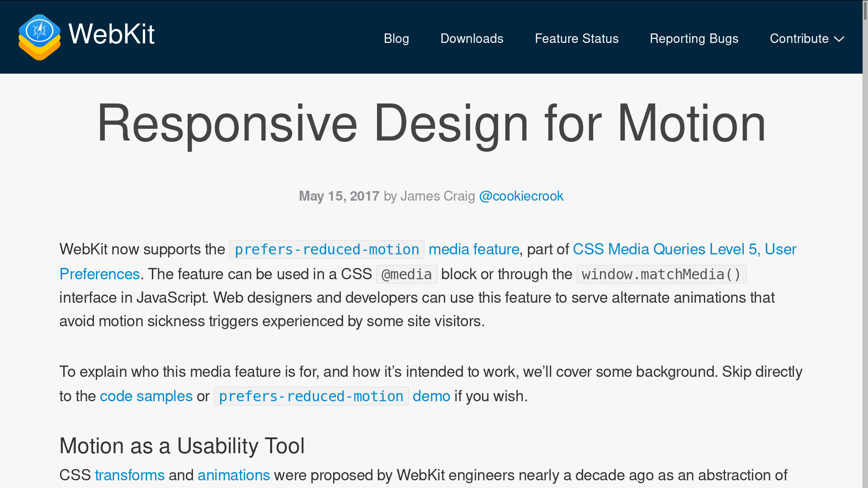Image resolution: width=868 pixels, height=488 pixels.
Task: Click the prefers-reduced-motion code link in first paragraph
Action: click(326, 249)
